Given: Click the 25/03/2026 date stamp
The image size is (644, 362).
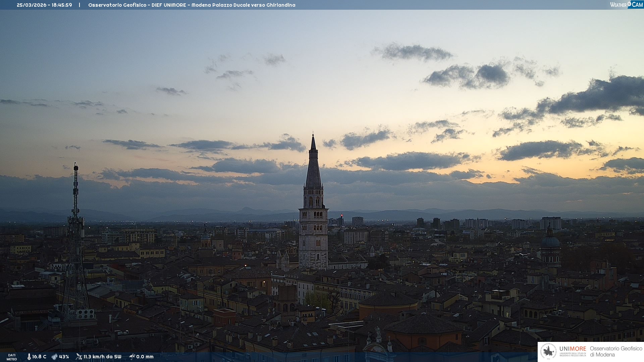Looking at the screenshot, I should pyautogui.click(x=32, y=5).
